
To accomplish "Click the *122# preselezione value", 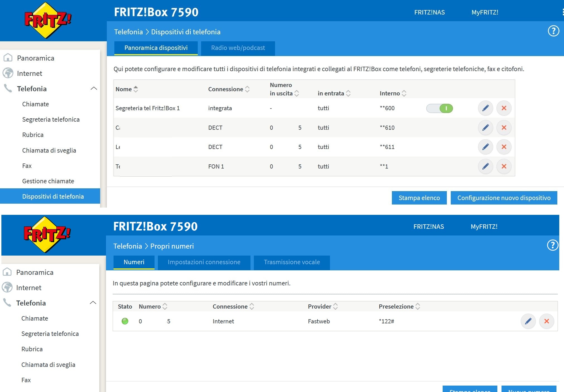I will point(386,321).
